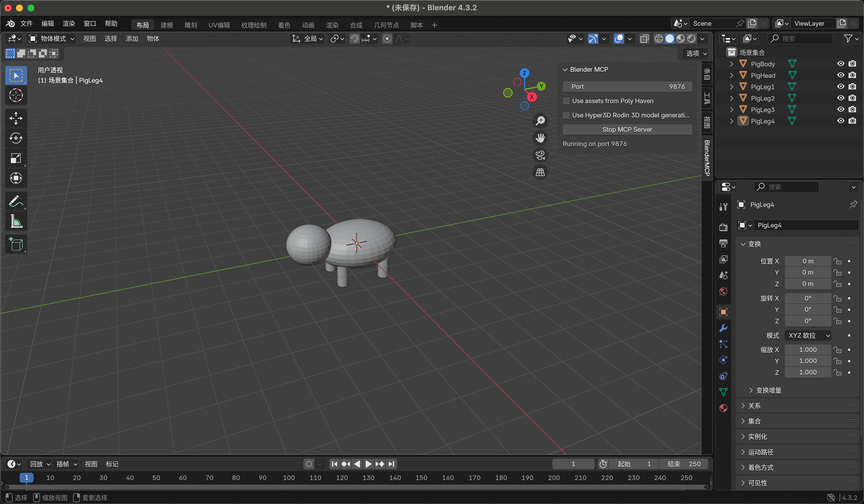This screenshot has height=504, width=864.
Task: Select the Rotate tool
Action: click(x=16, y=138)
